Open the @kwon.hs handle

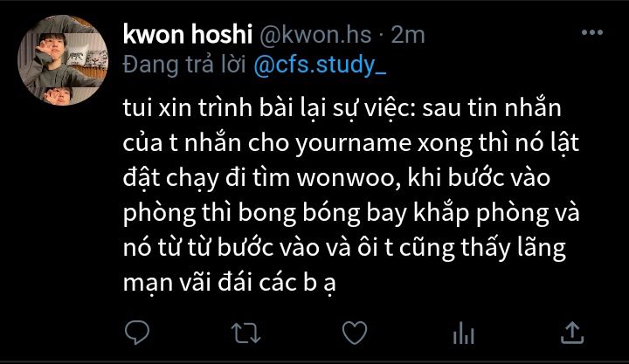315,34
